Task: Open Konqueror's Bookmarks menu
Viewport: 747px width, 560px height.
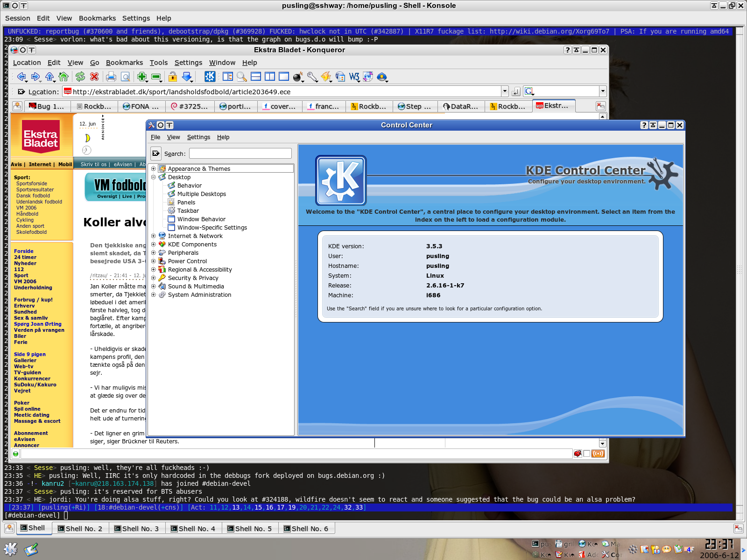Action: [x=124, y=63]
